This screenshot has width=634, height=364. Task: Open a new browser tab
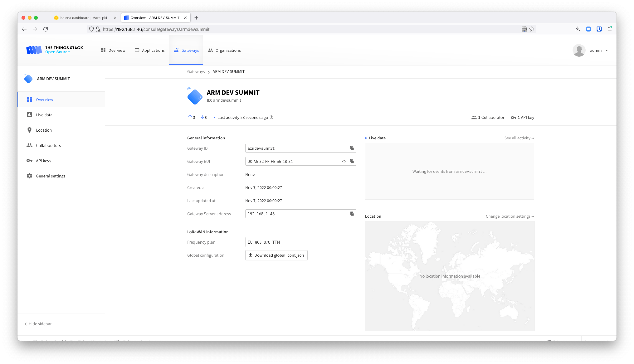point(197,18)
